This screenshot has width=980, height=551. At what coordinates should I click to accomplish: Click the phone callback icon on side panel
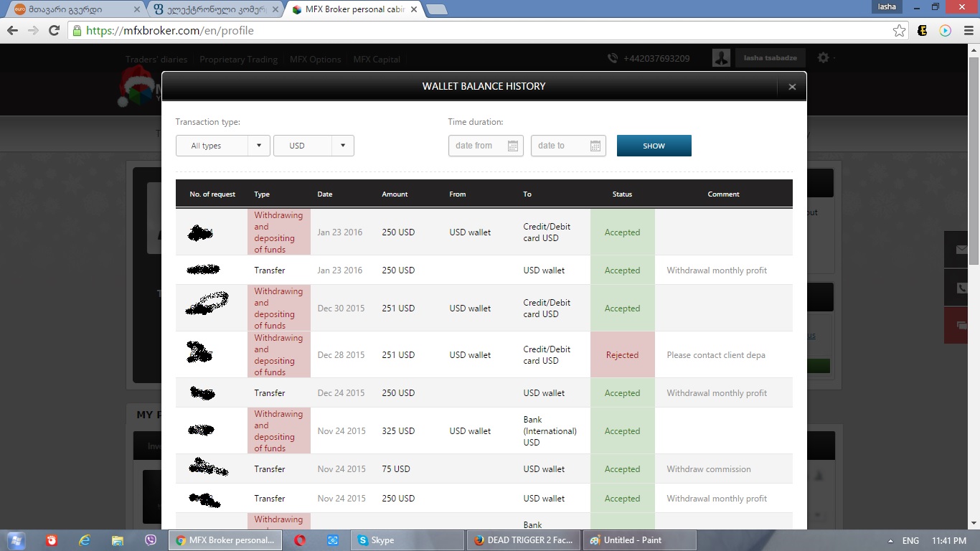(x=962, y=288)
